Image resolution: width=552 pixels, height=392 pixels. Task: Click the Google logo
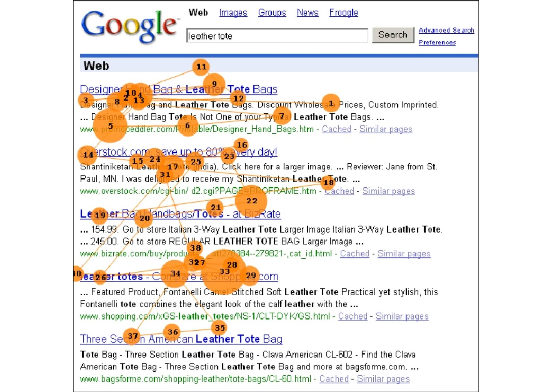[129, 26]
